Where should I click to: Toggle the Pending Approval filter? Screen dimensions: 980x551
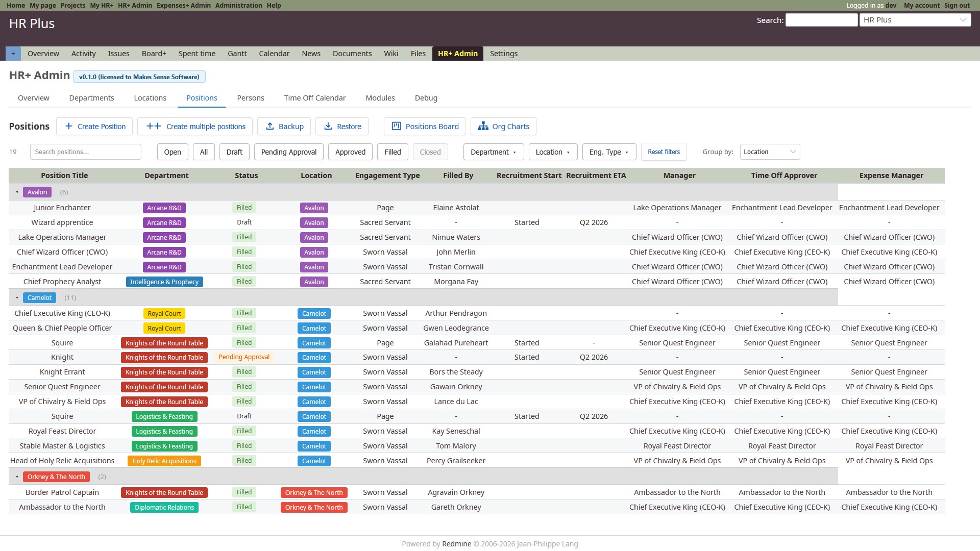pyautogui.click(x=289, y=152)
